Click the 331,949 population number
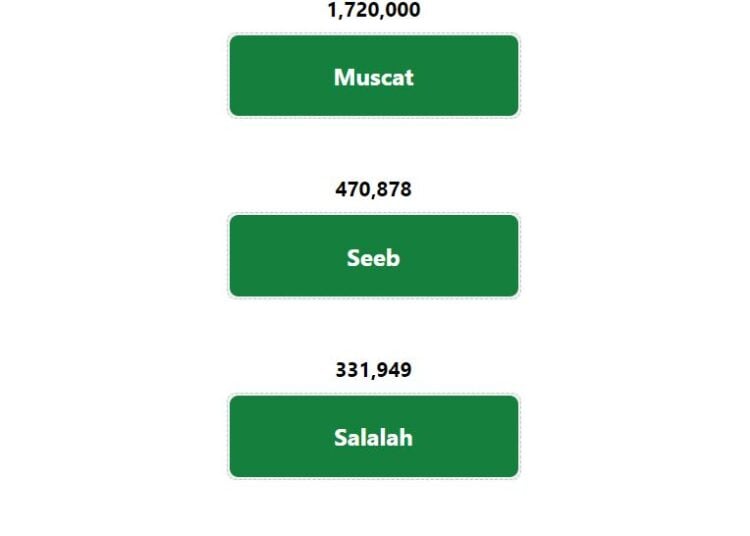Image resolution: width=750 pixels, height=536 pixels. tap(374, 370)
